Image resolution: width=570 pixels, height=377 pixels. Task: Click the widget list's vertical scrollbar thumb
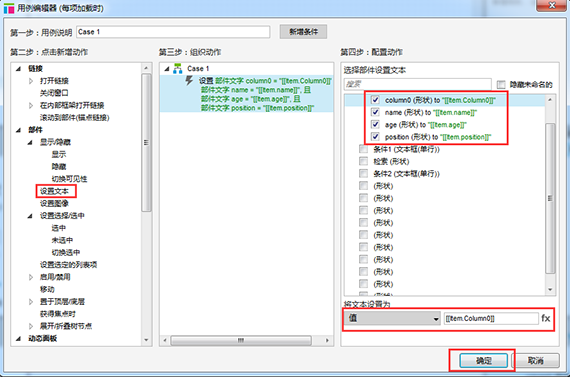click(x=550, y=198)
